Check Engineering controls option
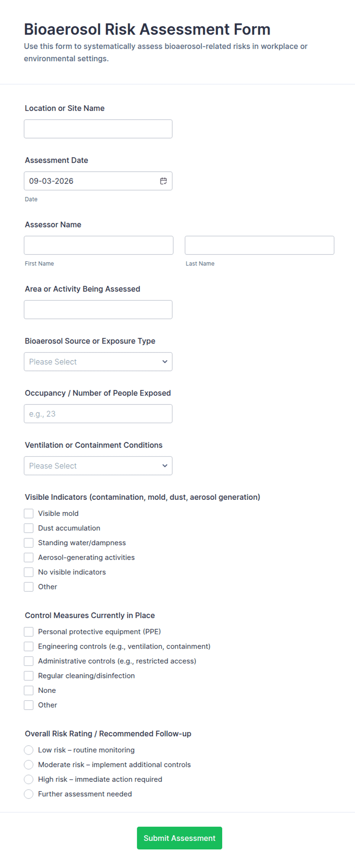The height and width of the screenshot is (868, 355). 29,646
